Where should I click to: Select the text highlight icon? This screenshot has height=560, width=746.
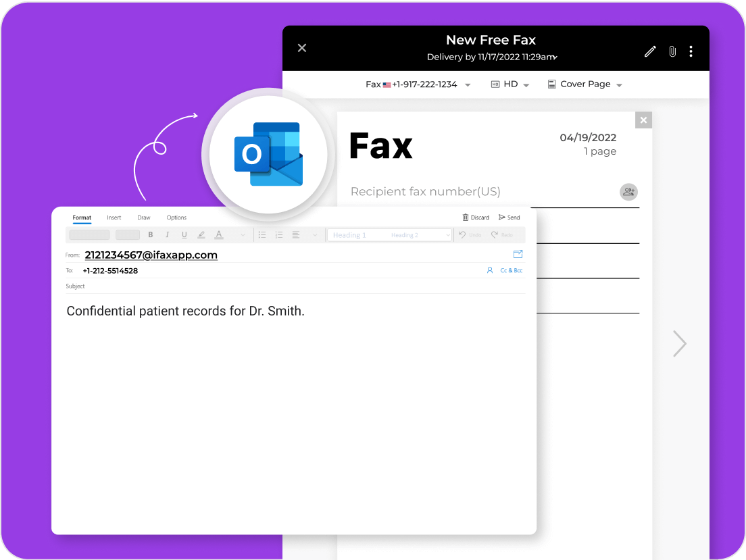click(201, 234)
